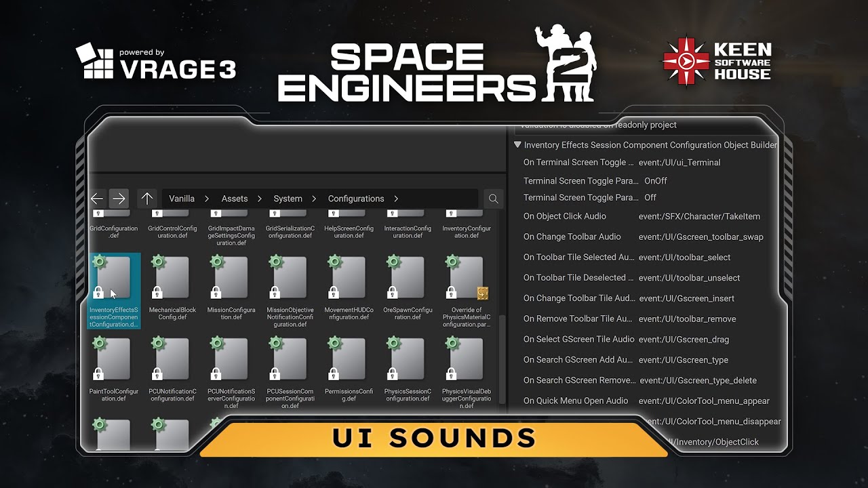Screen dimensions: 868x488
Task: Select PermissionsConfig.def file icon
Action: [x=347, y=359]
